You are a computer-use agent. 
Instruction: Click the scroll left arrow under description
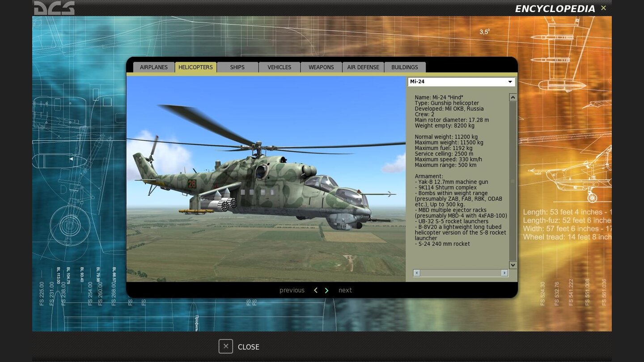pos(417,273)
